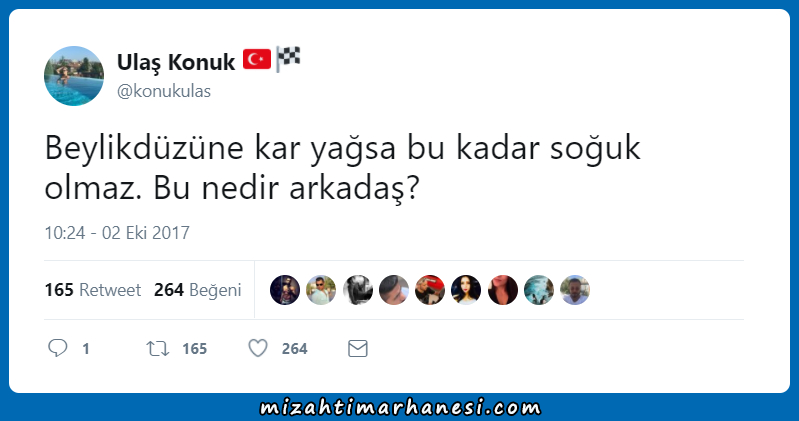Screen dimensions: 799x421
Task: Click the fifth liker avatar with red background
Action: point(430,290)
